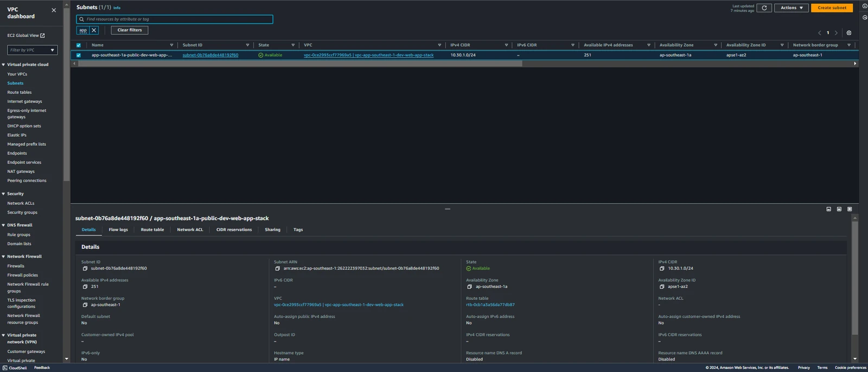
Task: Open the CIDR reservations tab
Action: 234,230
